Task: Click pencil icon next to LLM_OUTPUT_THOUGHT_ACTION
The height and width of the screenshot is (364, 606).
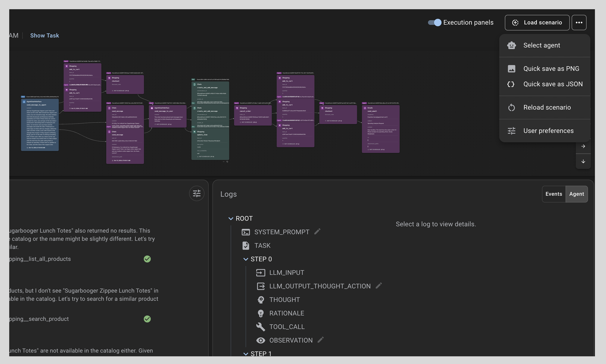Action: [379, 285]
